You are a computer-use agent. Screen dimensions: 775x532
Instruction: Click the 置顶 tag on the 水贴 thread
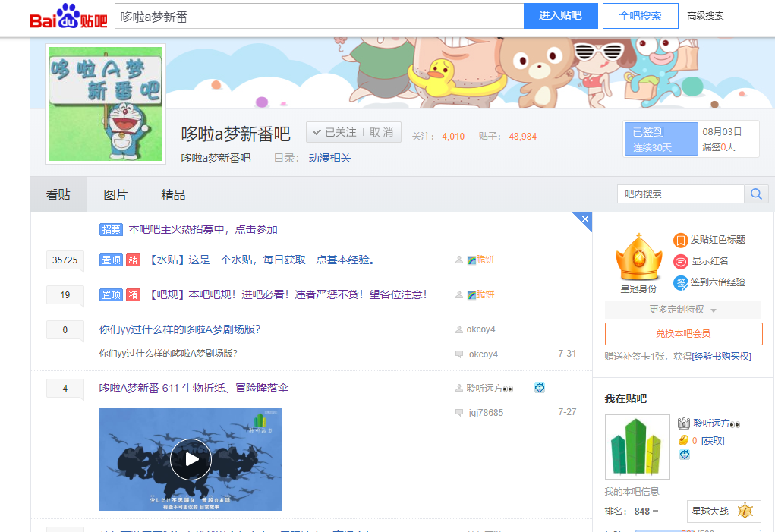(111, 260)
